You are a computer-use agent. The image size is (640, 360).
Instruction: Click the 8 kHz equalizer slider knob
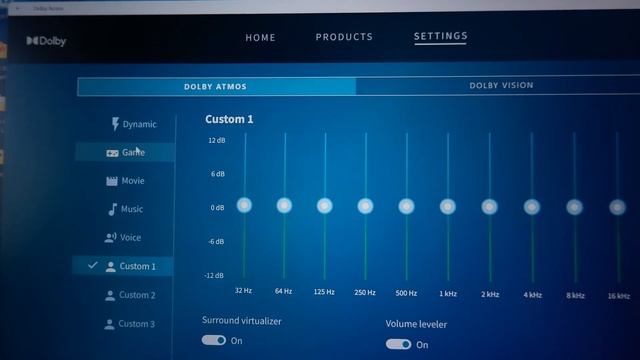pyautogui.click(x=574, y=207)
